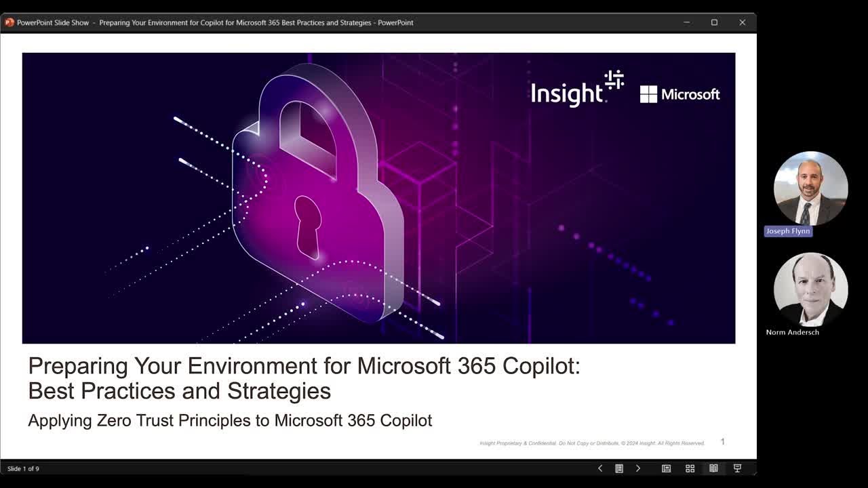Click slide number 1 in footer
The height and width of the screenshot is (488, 868).
click(722, 442)
